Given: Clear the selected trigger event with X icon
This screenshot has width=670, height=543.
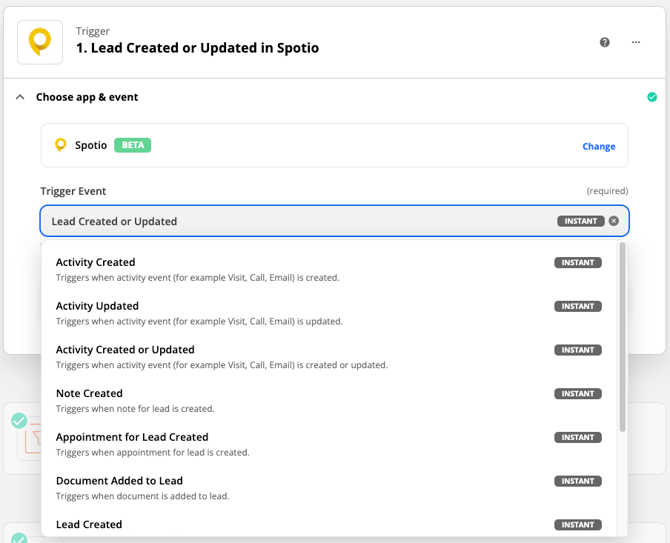Looking at the screenshot, I should 614,221.
